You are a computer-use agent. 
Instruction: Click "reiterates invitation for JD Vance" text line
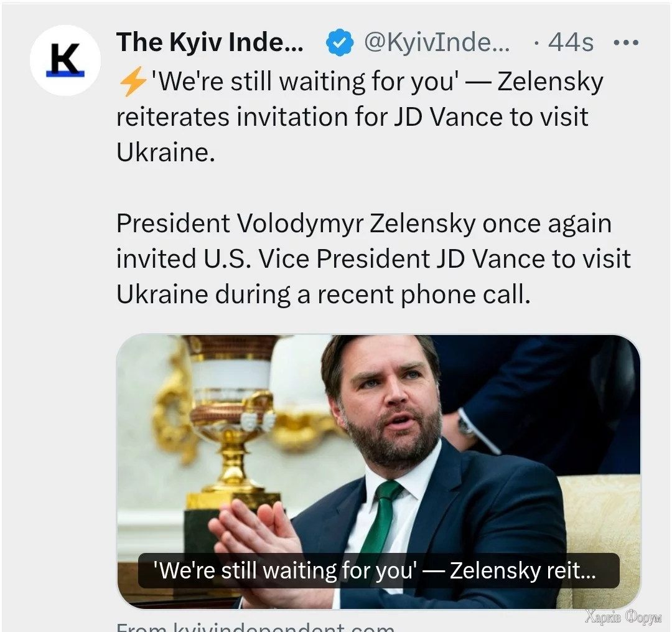point(352,117)
